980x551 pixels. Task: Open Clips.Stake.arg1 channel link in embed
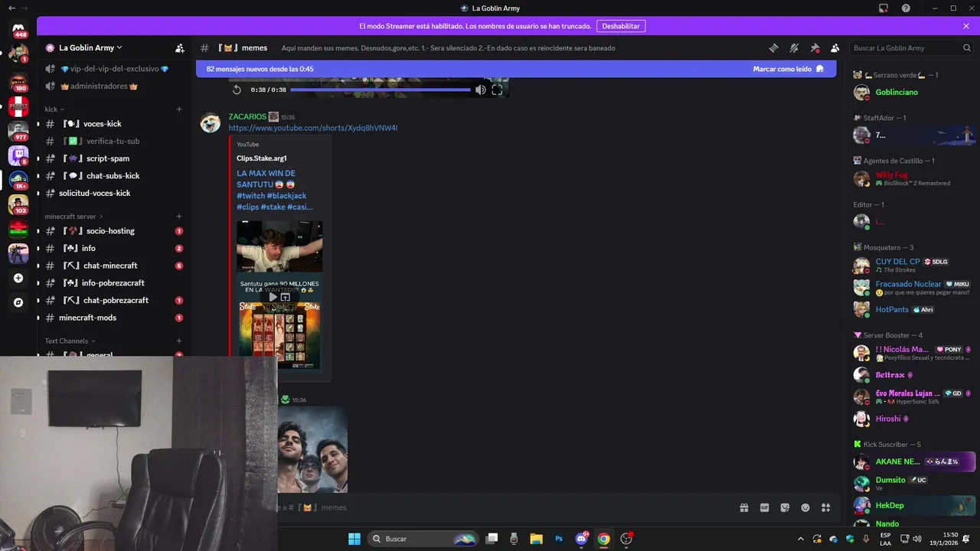tap(262, 158)
